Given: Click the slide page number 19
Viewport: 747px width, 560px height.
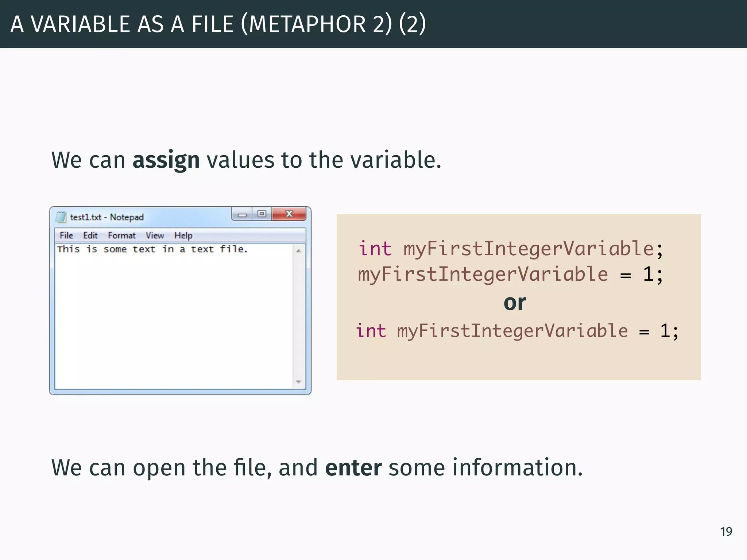Looking at the screenshot, I should [726, 532].
